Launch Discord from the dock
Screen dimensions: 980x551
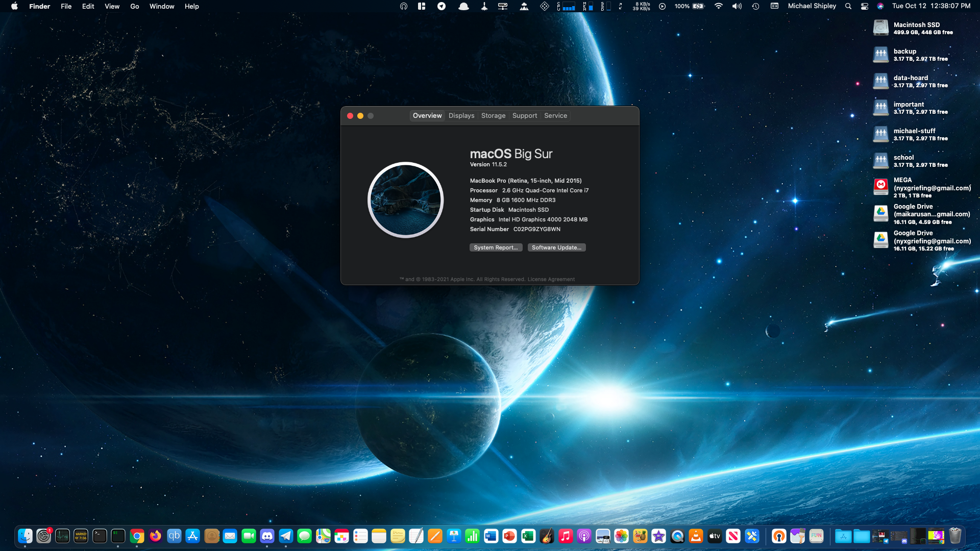tap(267, 536)
